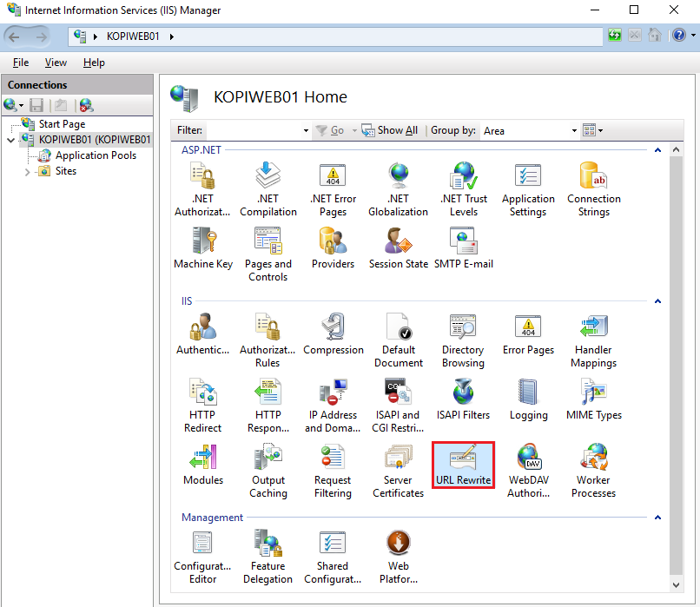
Task: Open ISAPI Filters feature
Action: tap(463, 399)
